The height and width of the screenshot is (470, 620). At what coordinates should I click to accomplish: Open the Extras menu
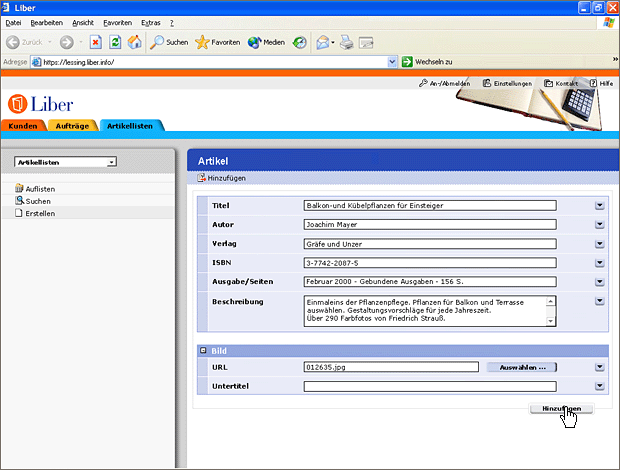(x=151, y=23)
